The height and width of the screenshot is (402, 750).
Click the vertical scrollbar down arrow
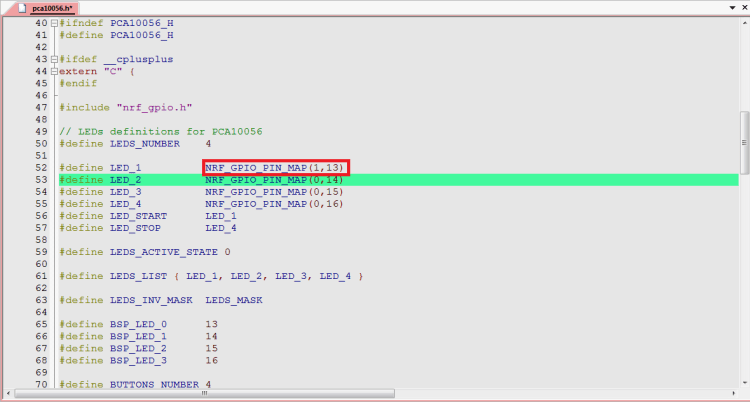click(744, 383)
